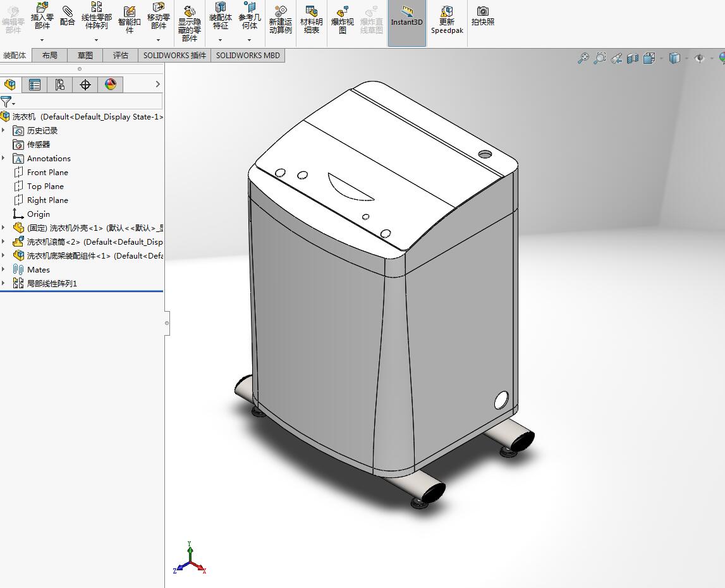This screenshot has width=725, height=588.
Task: Open the 插入零部件 dropdown arrow
Action: [x=42, y=40]
